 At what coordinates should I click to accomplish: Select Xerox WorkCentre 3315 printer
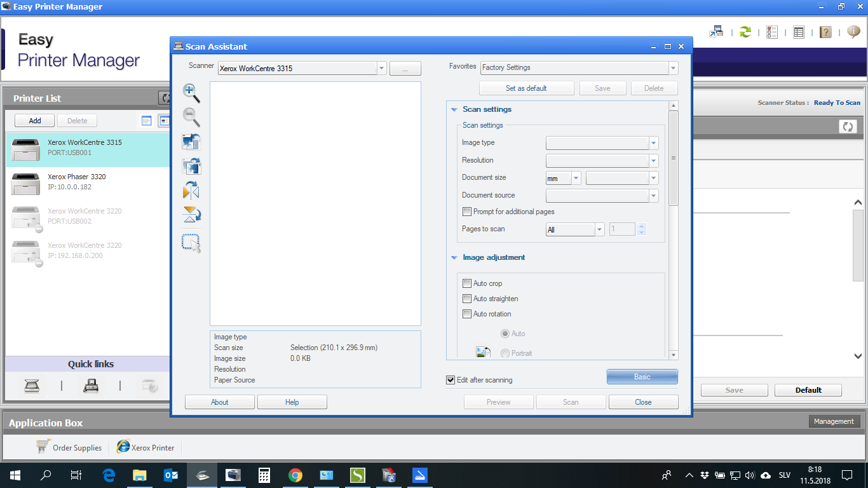pyautogui.click(x=88, y=149)
